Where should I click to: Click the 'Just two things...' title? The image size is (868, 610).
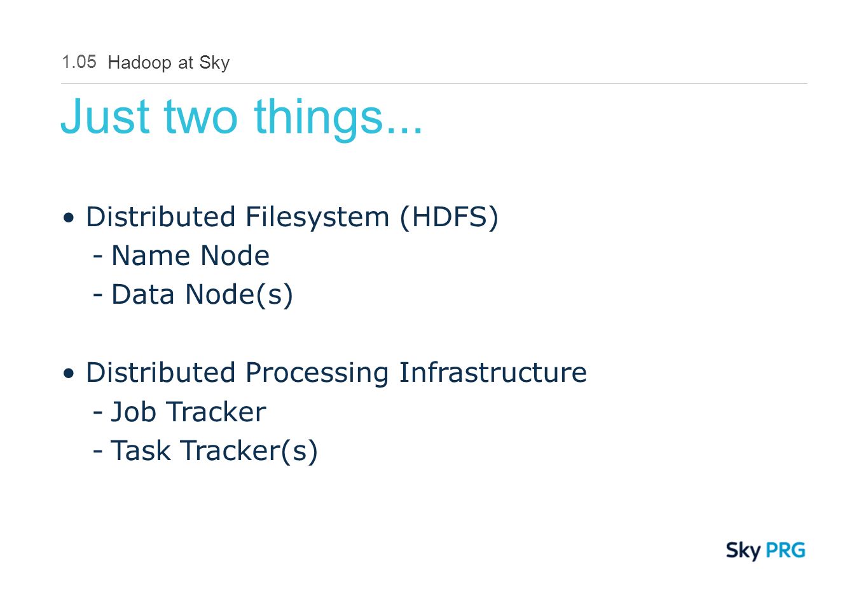242,117
